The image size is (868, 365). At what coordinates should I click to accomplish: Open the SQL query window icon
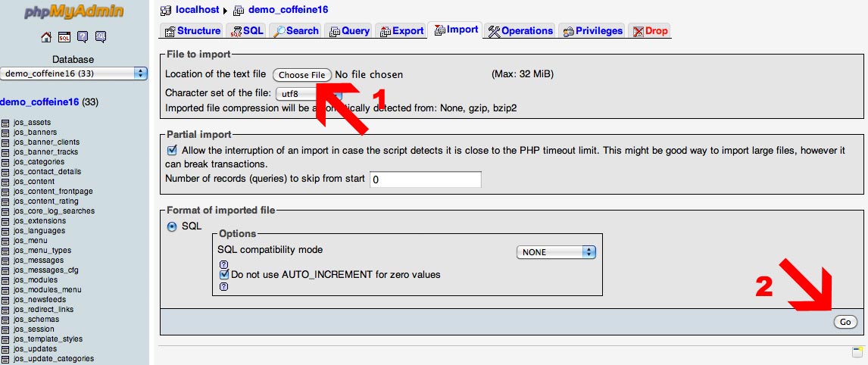pyautogui.click(x=64, y=36)
